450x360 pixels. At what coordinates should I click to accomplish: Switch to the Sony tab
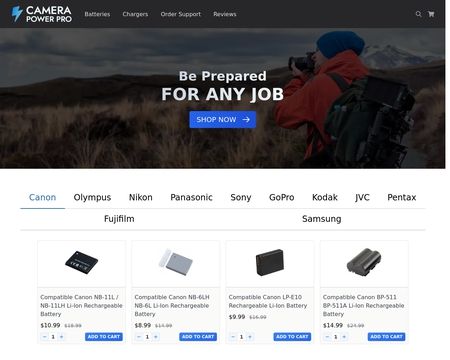point(241,197)
